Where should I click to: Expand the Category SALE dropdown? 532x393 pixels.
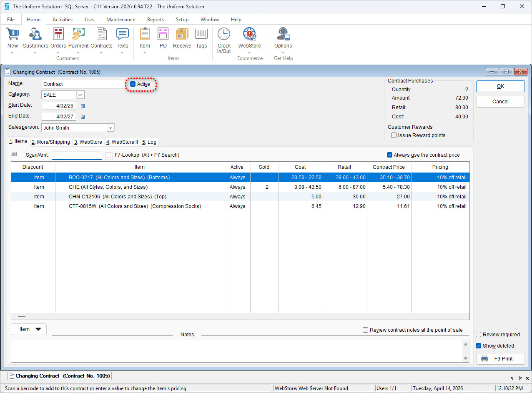click(80, 95)
